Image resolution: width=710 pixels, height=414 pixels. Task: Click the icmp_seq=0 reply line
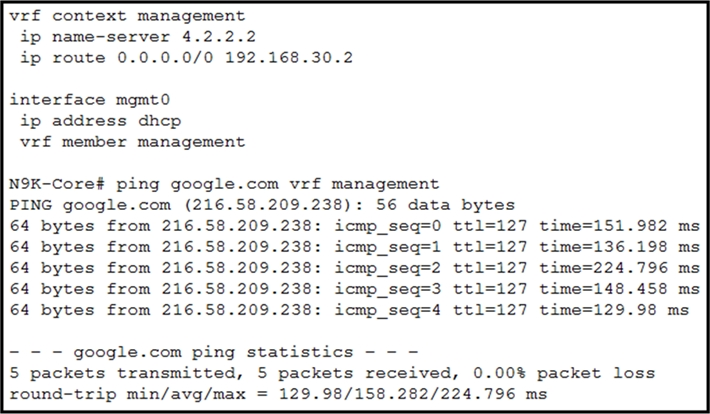(354, 226)
